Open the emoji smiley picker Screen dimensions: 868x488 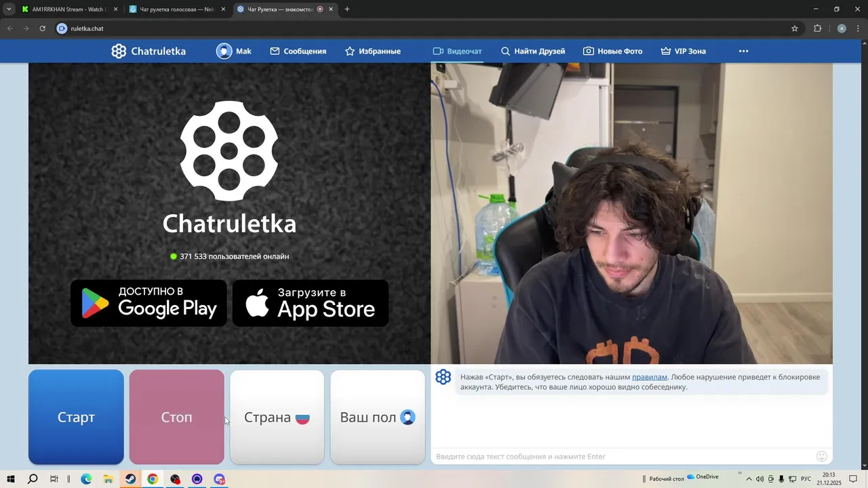[x=822, y=456]
